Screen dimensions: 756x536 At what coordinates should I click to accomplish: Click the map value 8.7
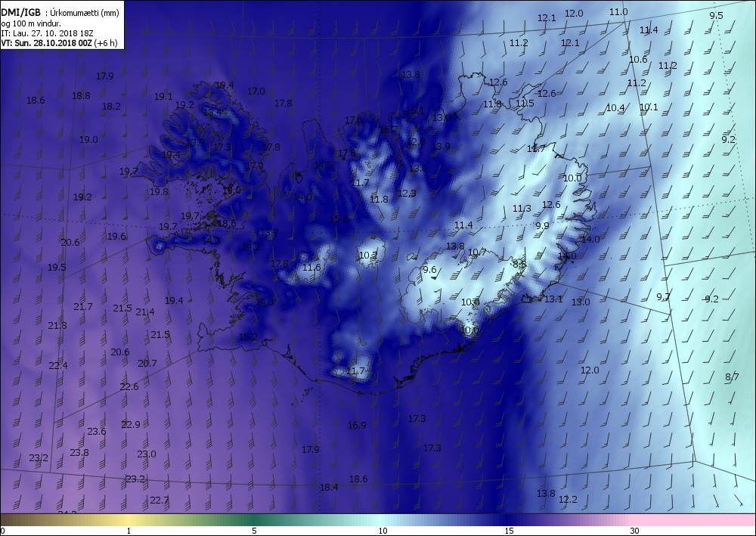click(x=732, y=377)
